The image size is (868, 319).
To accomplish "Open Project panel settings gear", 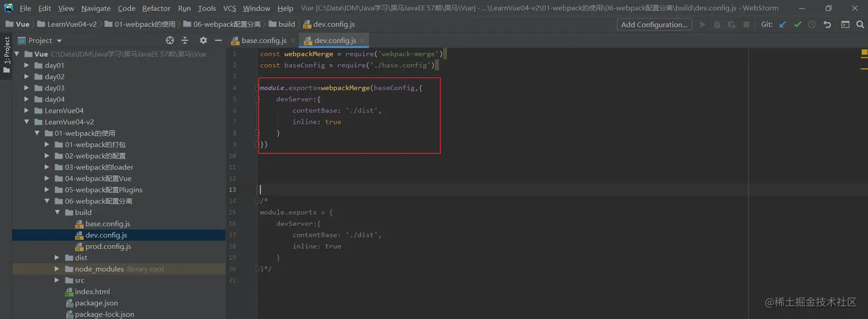I will click(203, 40).
